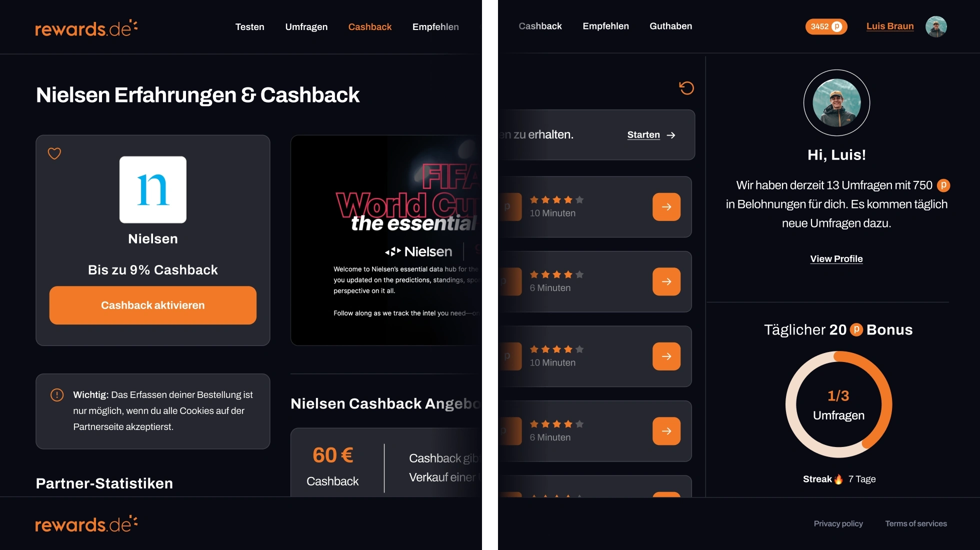Image resolution: width=980 pixels, height=550 pixels.
Task: Open the Luis Braun profile link
Action: point(890,26)
